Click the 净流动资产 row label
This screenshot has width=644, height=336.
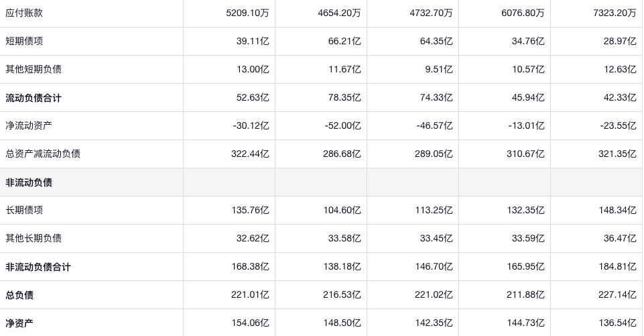point(29,125)
